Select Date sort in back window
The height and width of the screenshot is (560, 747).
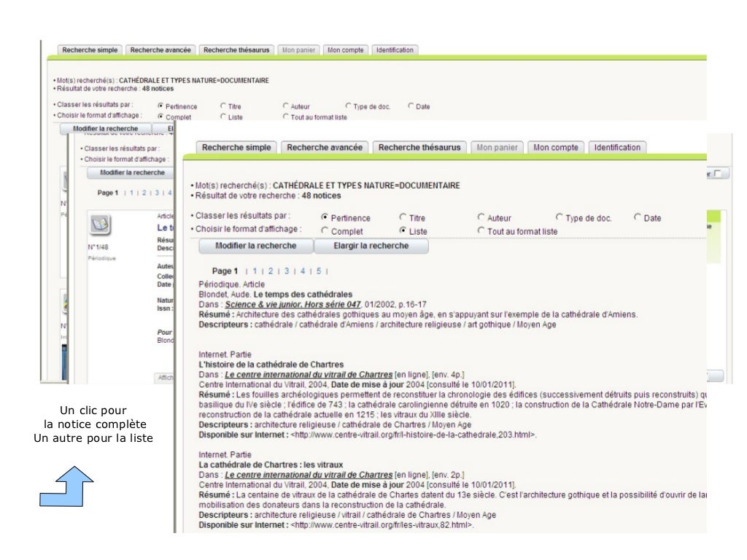coord(411,106)
